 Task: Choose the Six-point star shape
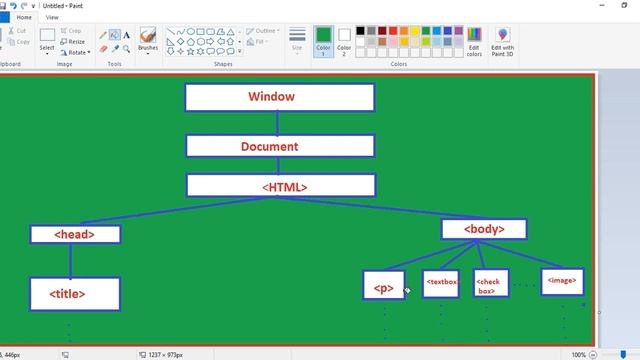(200, 51)
